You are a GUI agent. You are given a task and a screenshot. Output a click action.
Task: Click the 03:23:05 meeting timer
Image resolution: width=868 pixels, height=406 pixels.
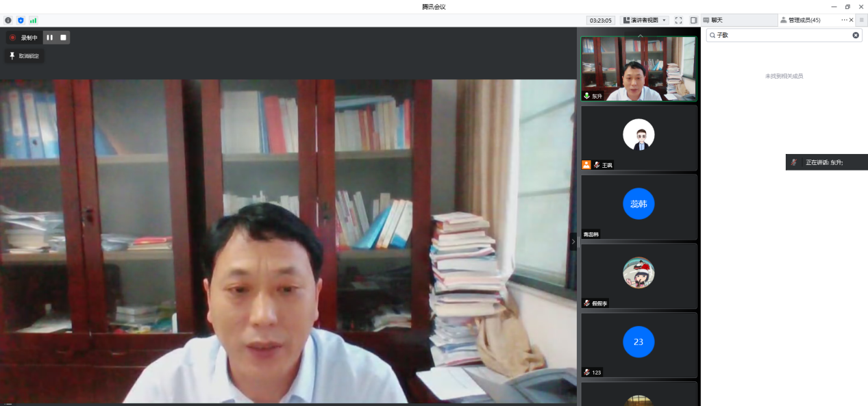coord(601,21)
